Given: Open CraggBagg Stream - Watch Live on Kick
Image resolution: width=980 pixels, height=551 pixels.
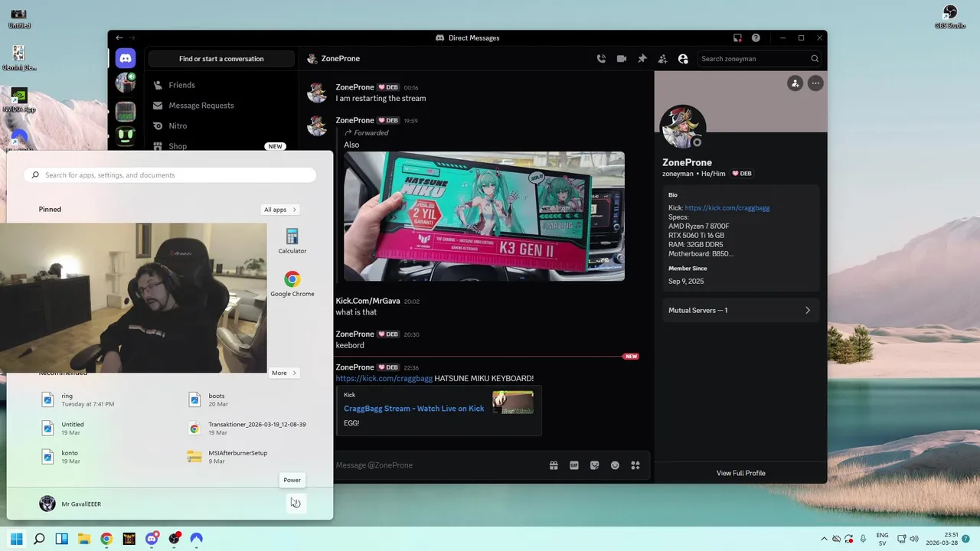Looking at the screenshot, I should pos(413,409).
